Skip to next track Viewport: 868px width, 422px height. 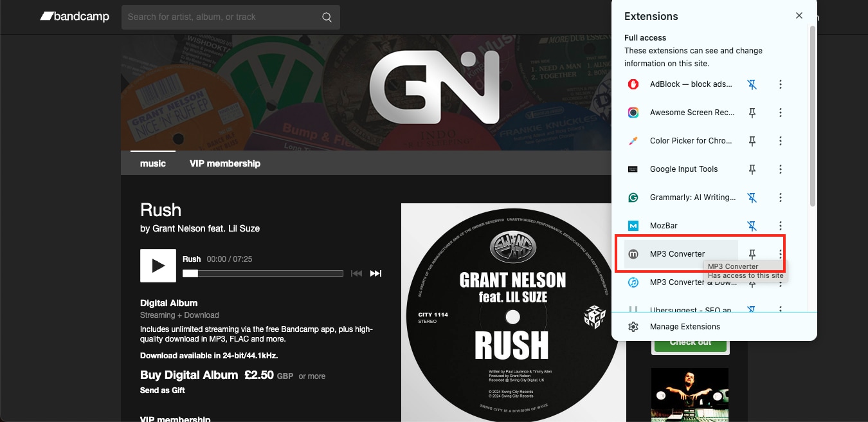[376, 273]
